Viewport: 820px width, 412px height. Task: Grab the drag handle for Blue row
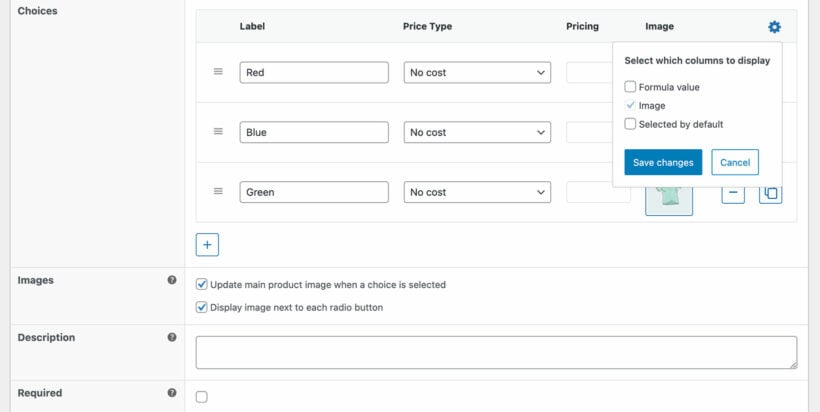(x=218, y=131)
